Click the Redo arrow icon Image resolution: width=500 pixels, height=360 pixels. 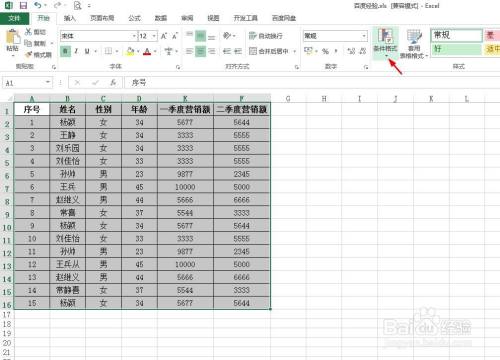pyautogui.click(x=57, y=5)
